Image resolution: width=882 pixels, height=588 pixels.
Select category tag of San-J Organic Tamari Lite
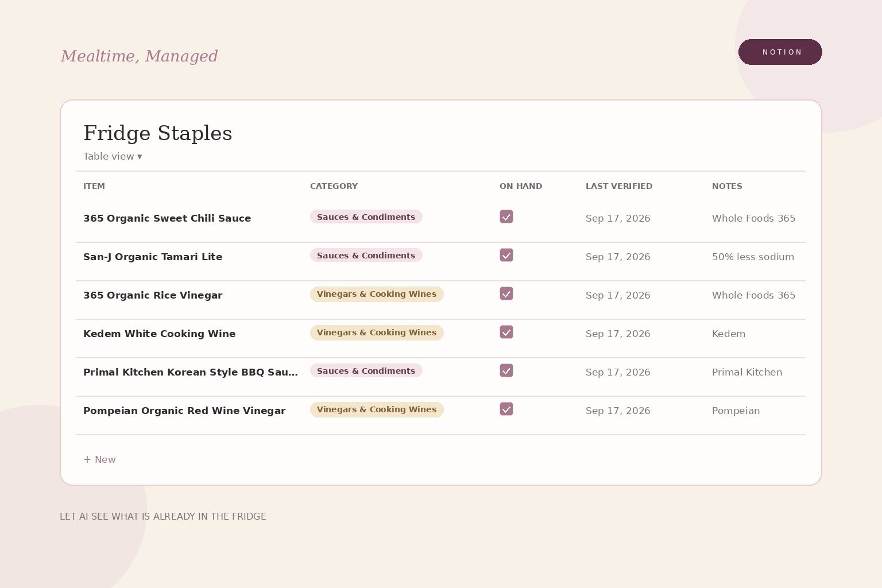point(366,256)
